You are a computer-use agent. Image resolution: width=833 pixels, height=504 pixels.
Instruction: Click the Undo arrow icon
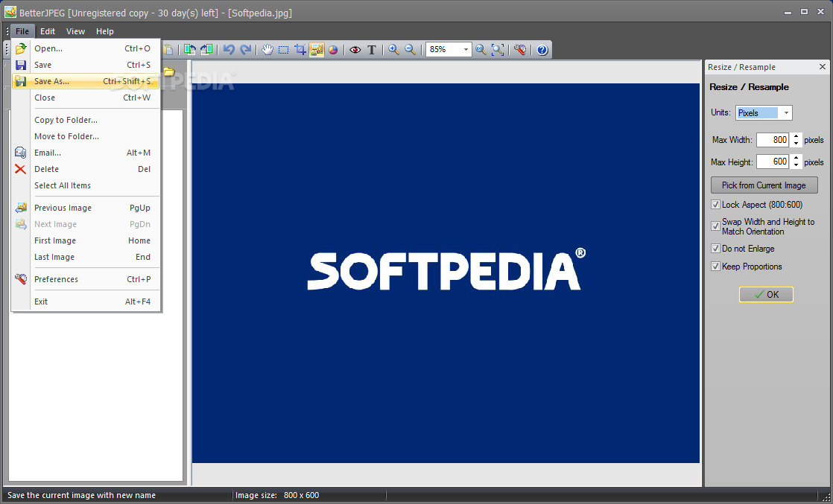click(229, 50)
